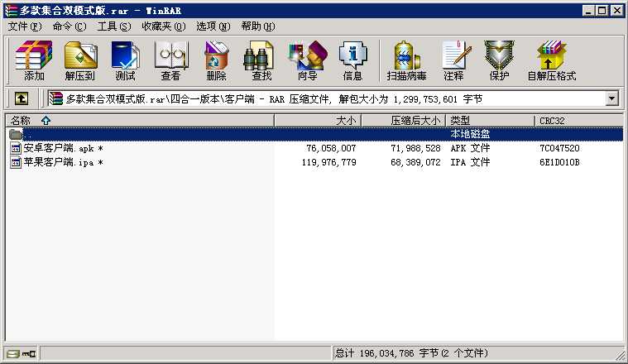Image resolution: width=628 pixels, height=364 pixels.
Task: Show archive 信息 (Info)
Action: (352, 60)
